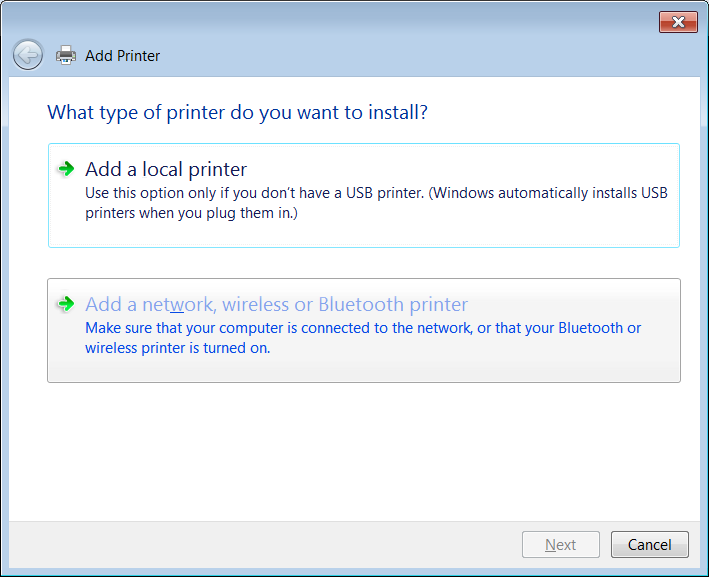The width and height of the screenshot is (709, 577).
Task: Click the Bluetooth description text under network printer
Action: tap(363, 338)
